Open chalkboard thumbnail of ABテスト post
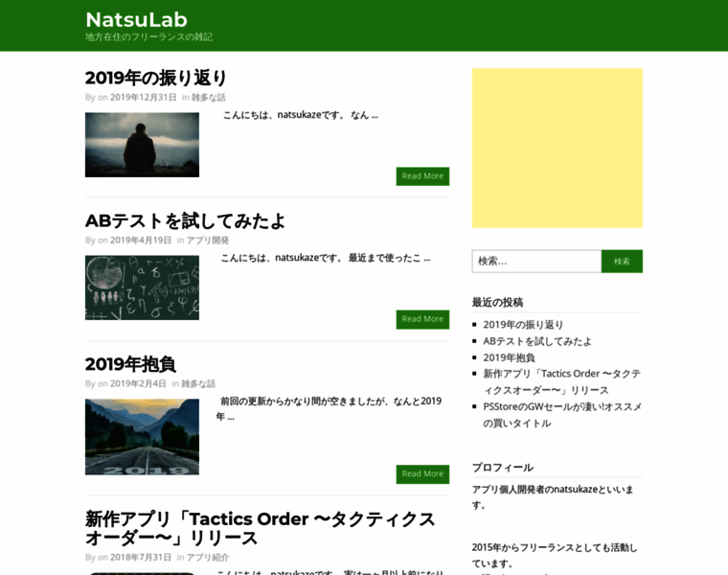 142,287
